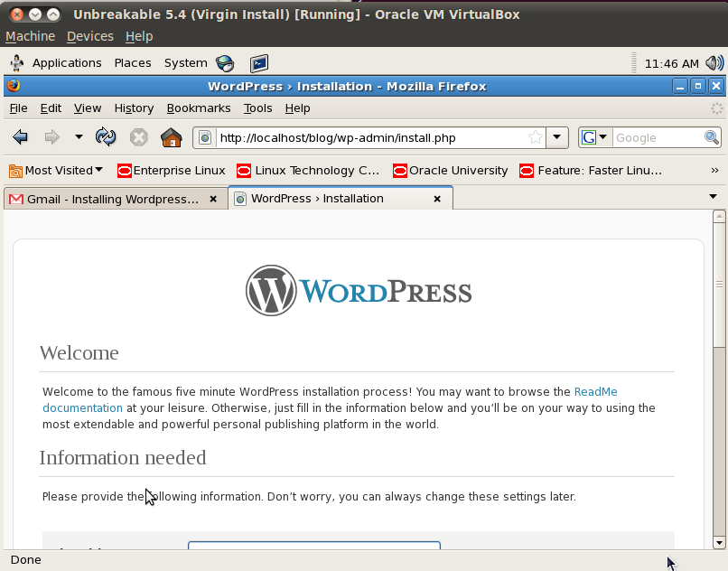Open the back/forward history dropdown arrow
This screenshot has width=728, height=571.
click(x=79, y=137)
